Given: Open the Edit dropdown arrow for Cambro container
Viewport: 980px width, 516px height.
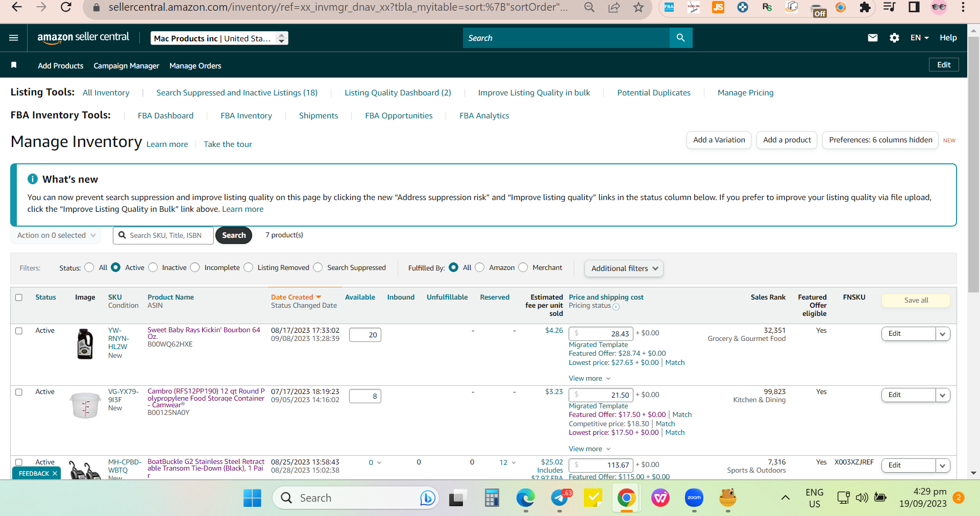Looking at the screenshot, I should [943, 395].
